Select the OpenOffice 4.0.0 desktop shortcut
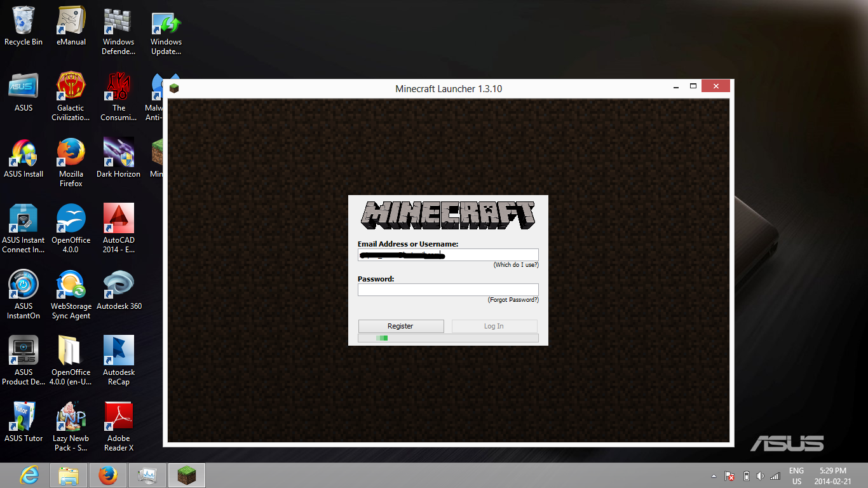 click(71, 229)
